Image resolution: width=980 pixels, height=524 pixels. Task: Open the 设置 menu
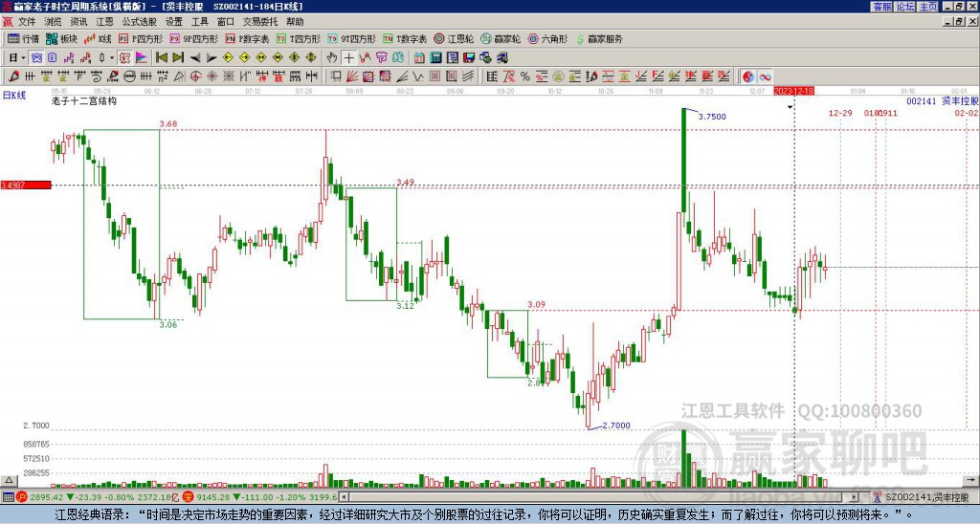(174, 22)
